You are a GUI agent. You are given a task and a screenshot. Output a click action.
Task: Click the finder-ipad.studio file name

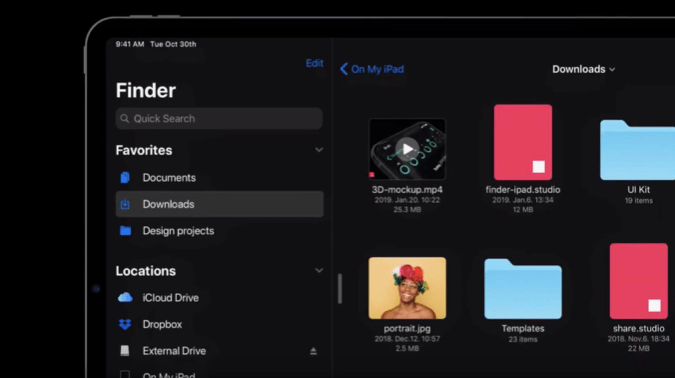[523, 189]
